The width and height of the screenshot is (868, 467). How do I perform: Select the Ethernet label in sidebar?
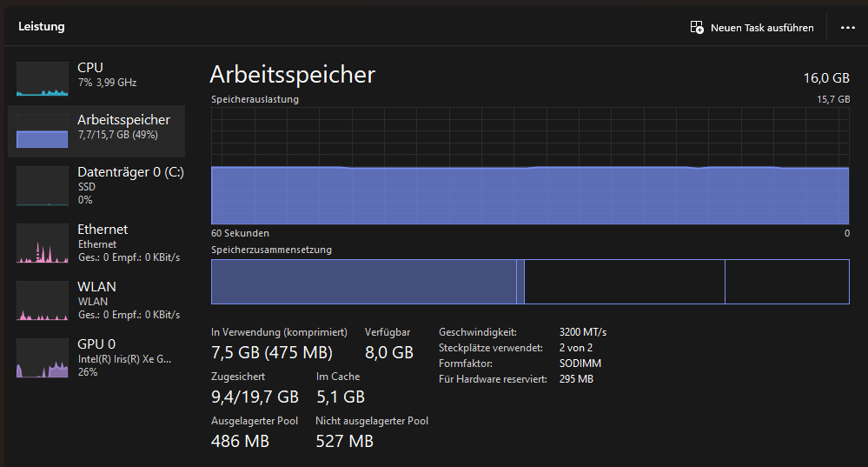tap(103, 230)
